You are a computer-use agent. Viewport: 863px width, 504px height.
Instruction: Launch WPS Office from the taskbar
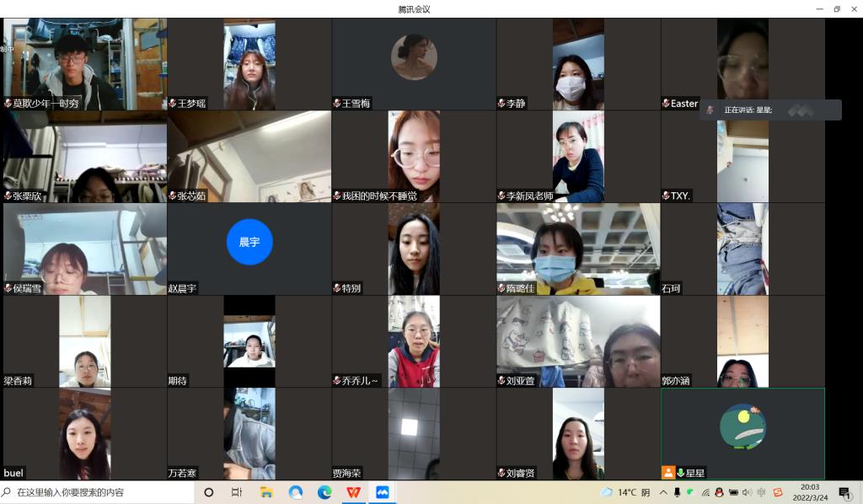point(353,492)
